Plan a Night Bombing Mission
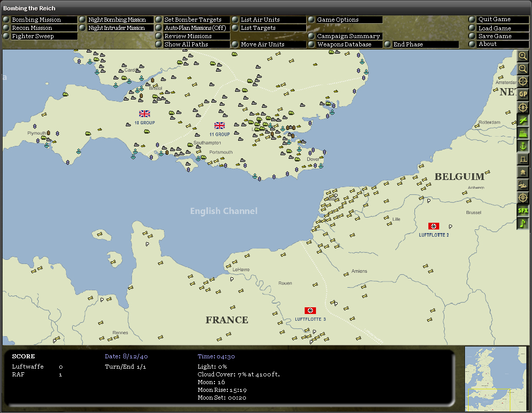Image resolution: width=532 pixels, height=413 pixels. (x=117, y=20)
